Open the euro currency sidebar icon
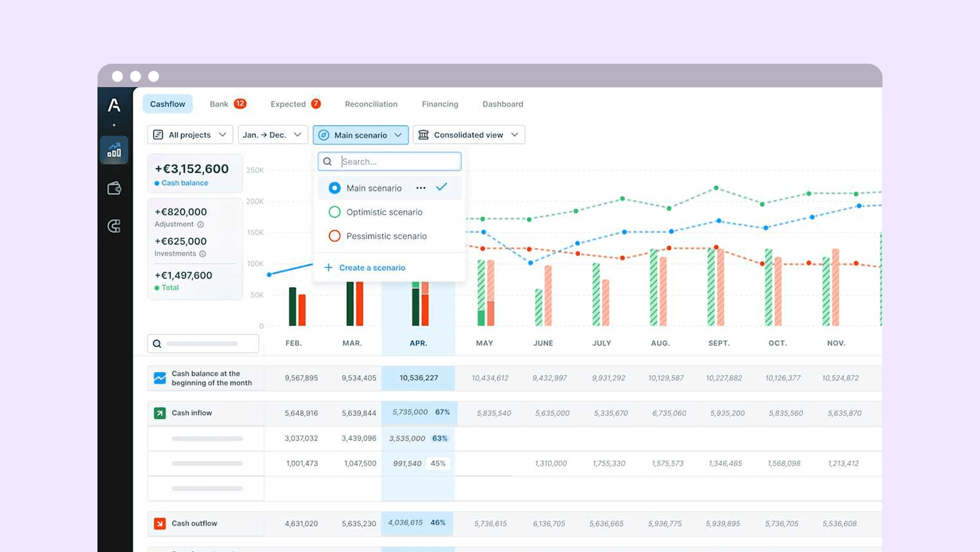 click(114, 226)
